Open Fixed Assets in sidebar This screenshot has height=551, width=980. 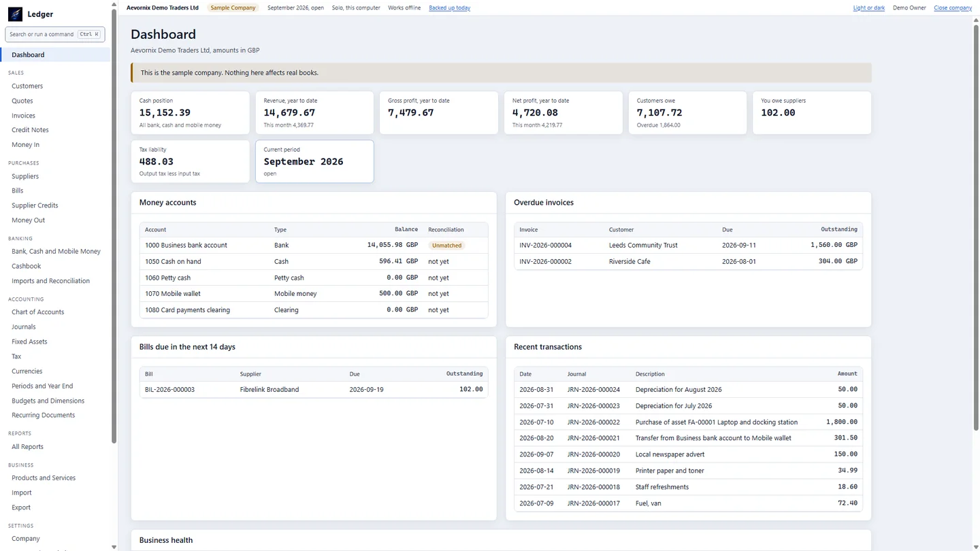(29, 341)
